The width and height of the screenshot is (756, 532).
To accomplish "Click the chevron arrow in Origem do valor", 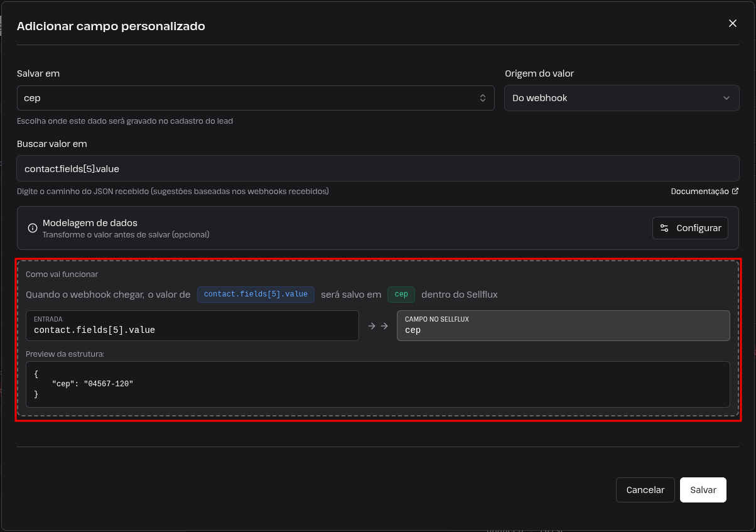I will [x=726, y=98].
